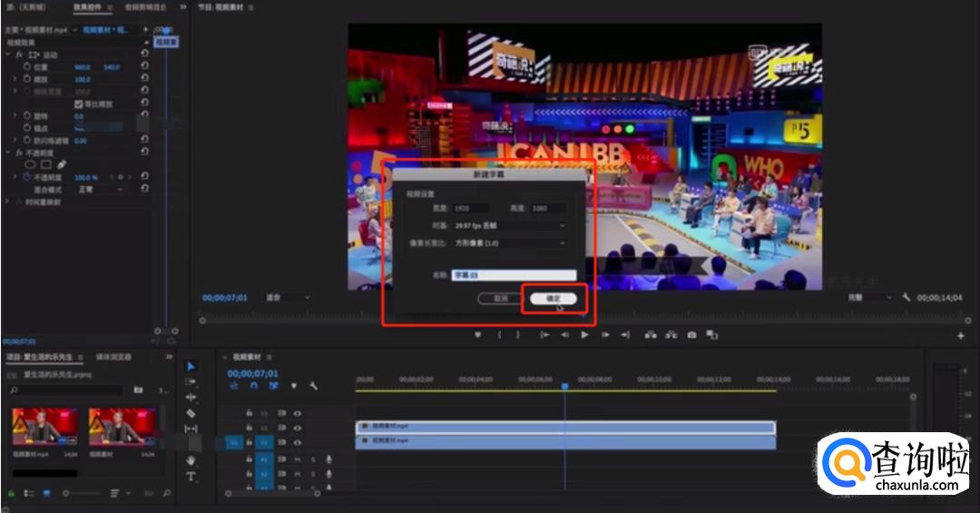980x513 pixels.
Task: Toggle timeline snap magnet icon
Action: 254,386
